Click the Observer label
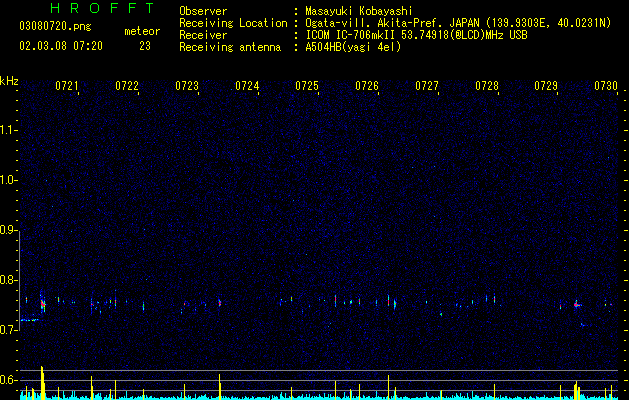Image resolution: width=629 pixels, height=400 pixels. pyautogui.click(x=203, y=11)
